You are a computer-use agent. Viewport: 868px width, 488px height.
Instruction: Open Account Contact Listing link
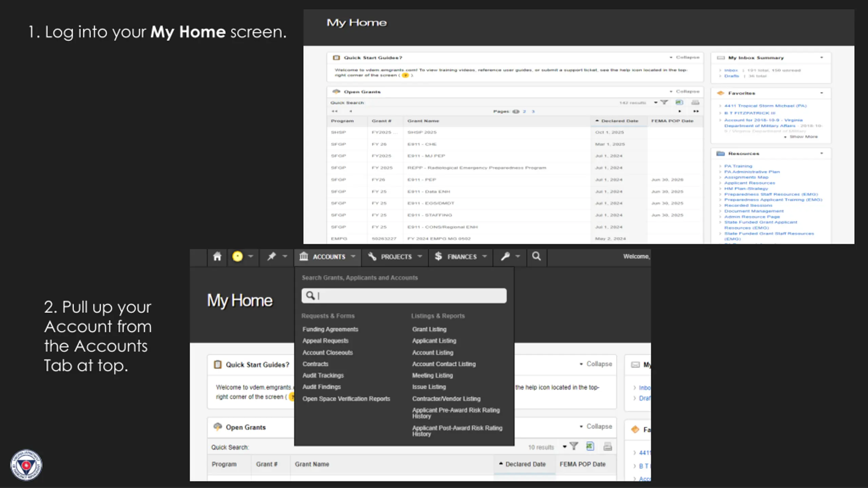[444, 364]
